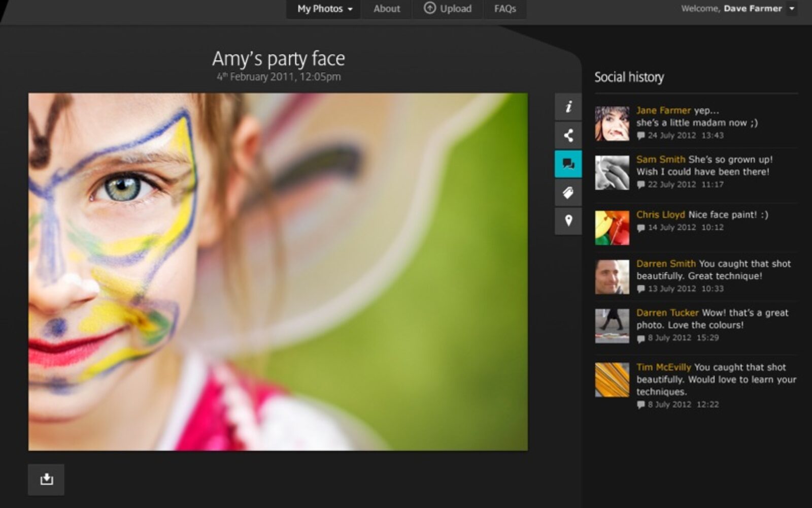Open the tags icon panel
The height and width of the screenshot is (508, 812).
pos(568,193)
